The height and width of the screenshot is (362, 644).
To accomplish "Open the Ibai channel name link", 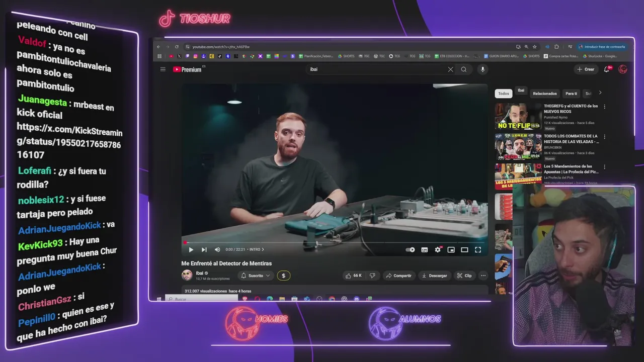I will [x=199, y=273].
